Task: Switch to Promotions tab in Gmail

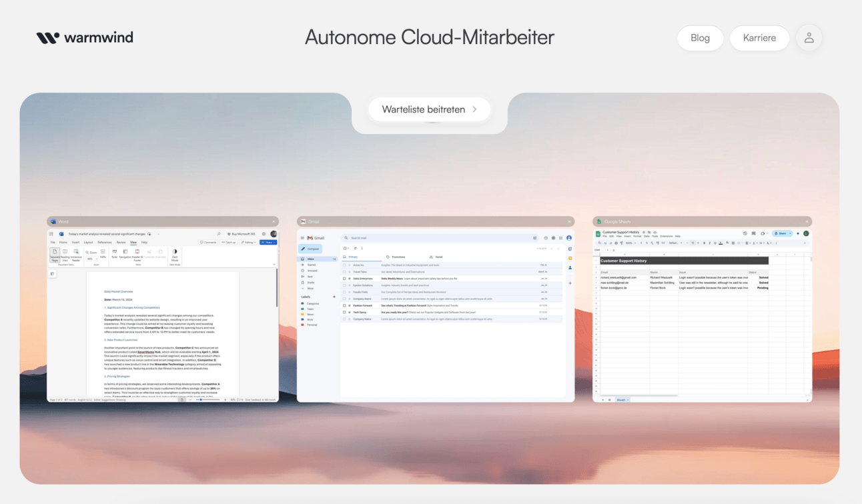Action: (396, 257)
